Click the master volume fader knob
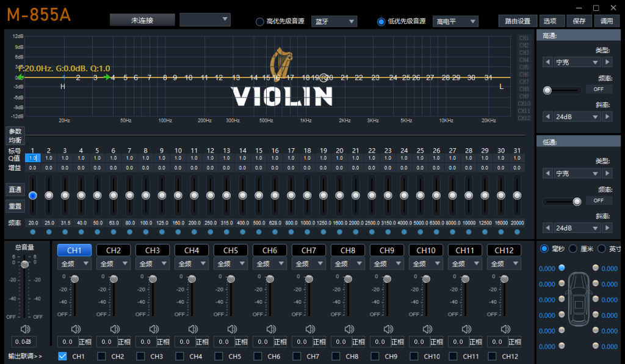625x364 pixels. [24, 264]
